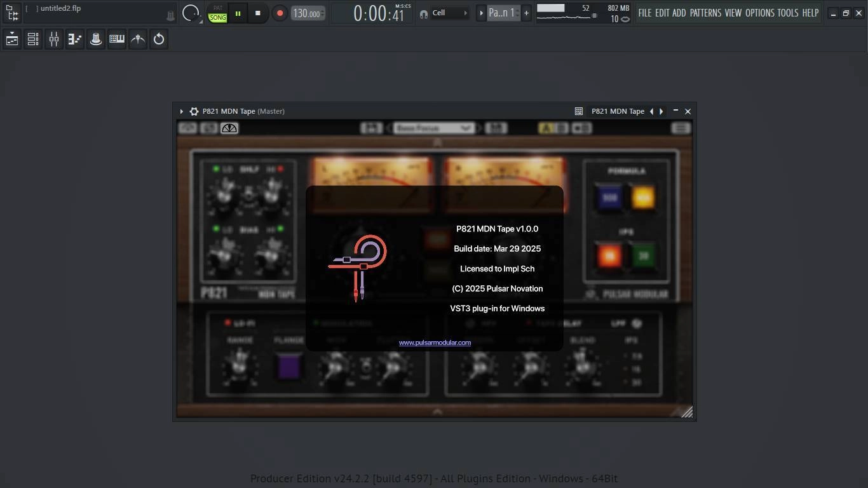Image resolution: width=868 pixels, height=488 pixels.
Task: Click the circular arrow toolbar icon
Action: 159,39
